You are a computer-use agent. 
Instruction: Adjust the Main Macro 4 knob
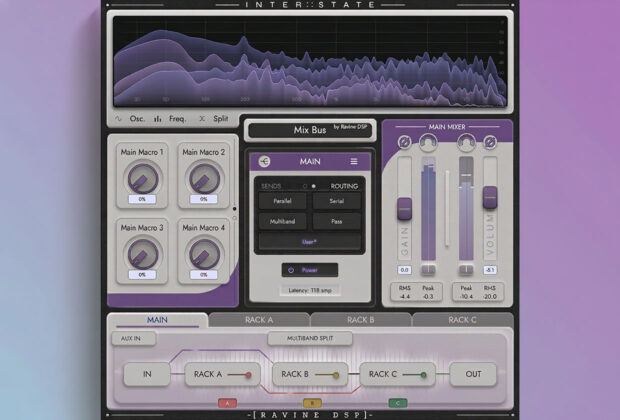[204, 254]
